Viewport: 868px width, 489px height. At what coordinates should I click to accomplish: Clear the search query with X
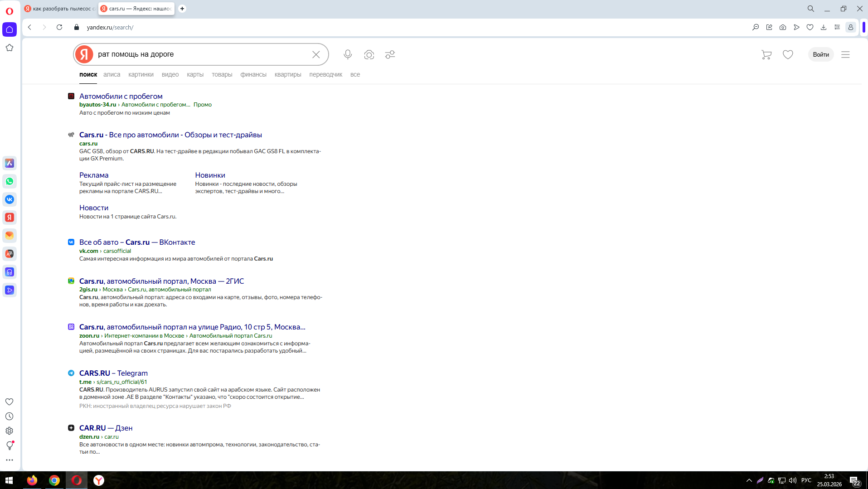[x=316, y=54]
